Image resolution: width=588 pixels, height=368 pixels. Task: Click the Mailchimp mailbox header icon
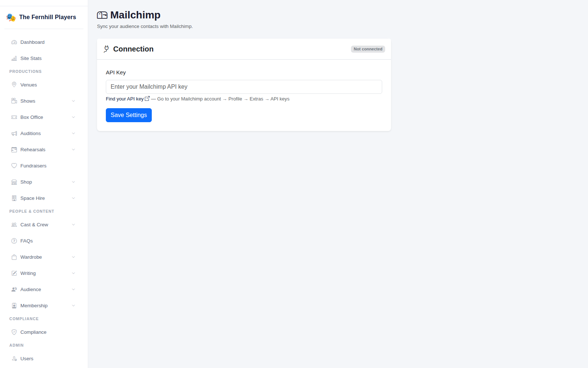102,15
